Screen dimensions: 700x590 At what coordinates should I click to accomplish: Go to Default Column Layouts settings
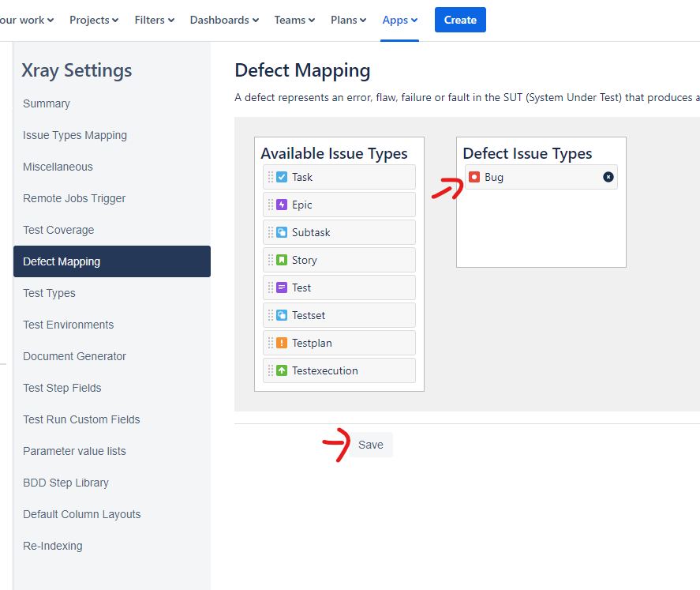point(82,514)
